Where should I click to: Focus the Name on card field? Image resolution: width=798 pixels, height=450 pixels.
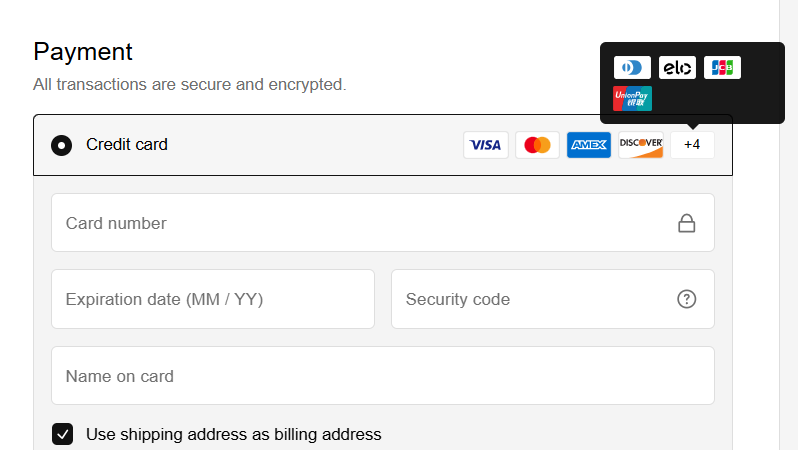point(383,376)
